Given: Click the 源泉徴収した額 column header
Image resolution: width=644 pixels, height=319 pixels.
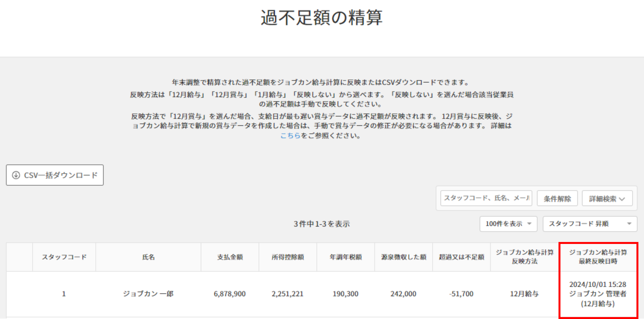Looking at the screenshot, I should pos(404,257).
